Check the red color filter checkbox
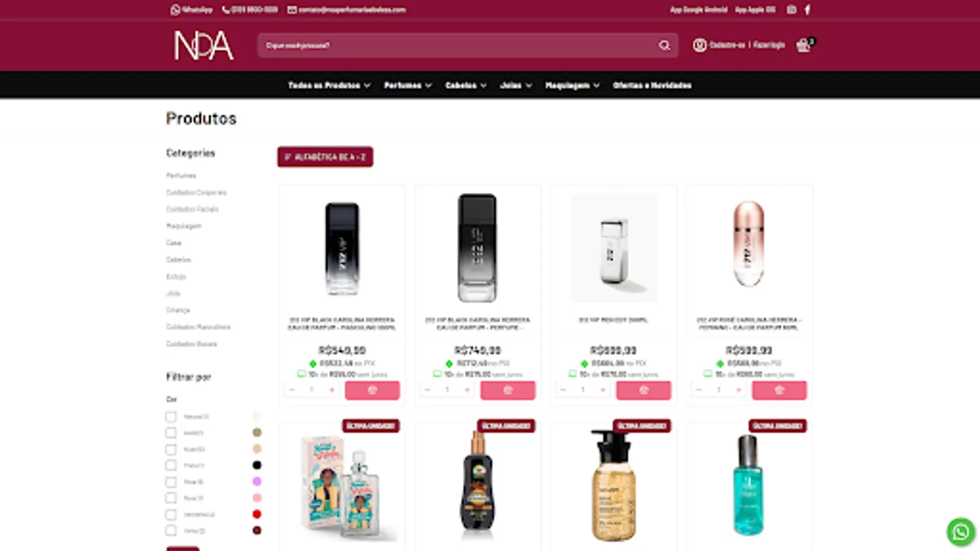Viewport: 980px width, 551px height. point(171,514)
